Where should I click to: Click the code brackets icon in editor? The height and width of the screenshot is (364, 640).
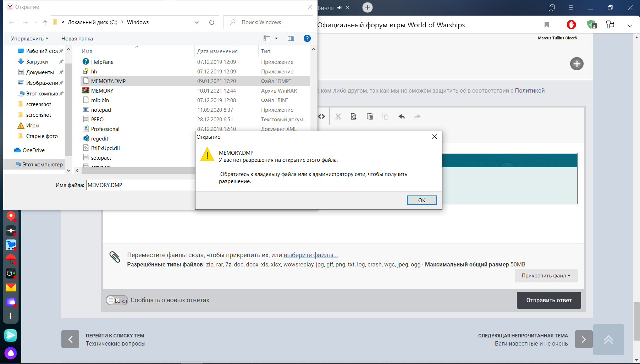(x=321, y=116)
